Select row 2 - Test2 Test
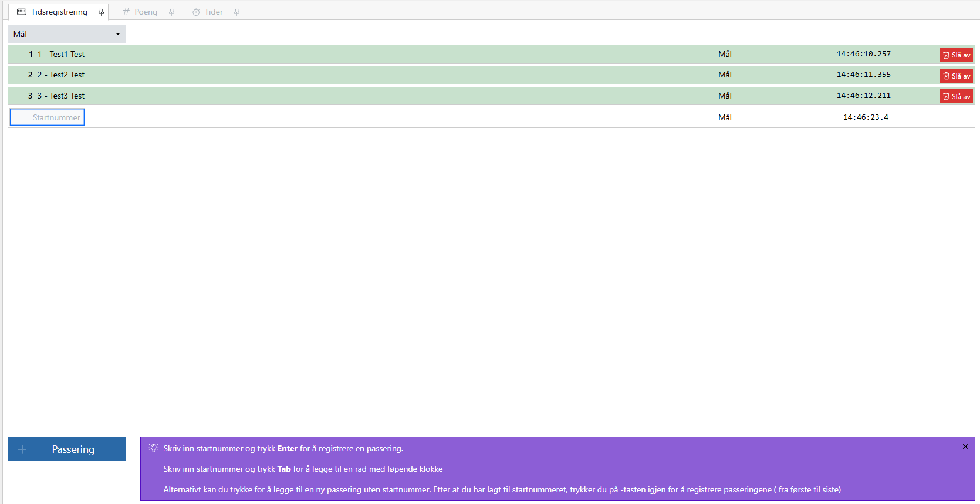 click(491, 75)
